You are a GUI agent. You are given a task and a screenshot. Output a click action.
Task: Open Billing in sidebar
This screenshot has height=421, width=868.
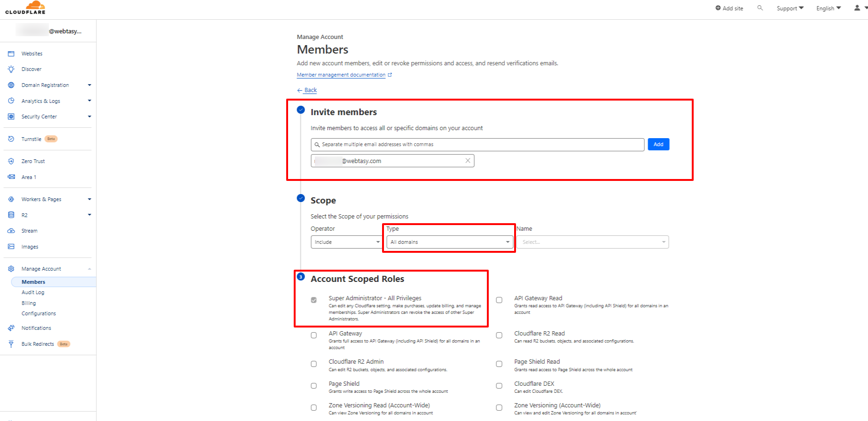click(x=29, y=303)
